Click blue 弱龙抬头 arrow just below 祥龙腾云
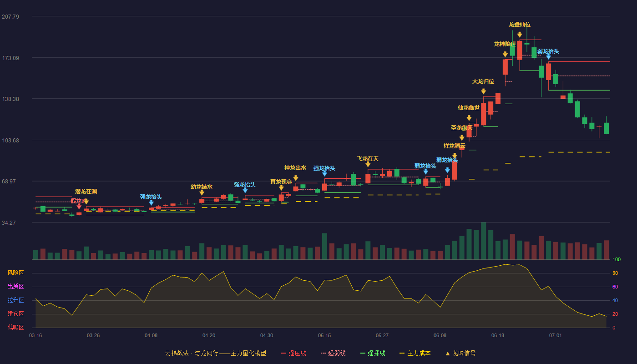This screenshot has height=364, width=637. click(447, 170)
